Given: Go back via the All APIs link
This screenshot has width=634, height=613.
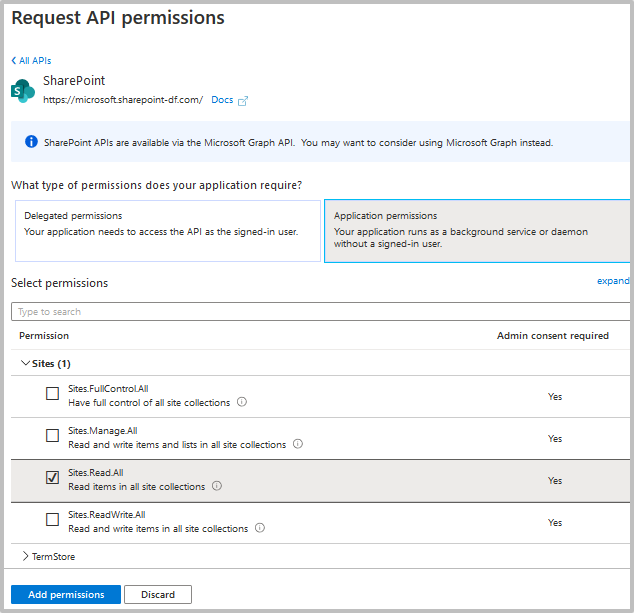Looking at the screenshot, I should pyautogui.click(x=31, y=61).
